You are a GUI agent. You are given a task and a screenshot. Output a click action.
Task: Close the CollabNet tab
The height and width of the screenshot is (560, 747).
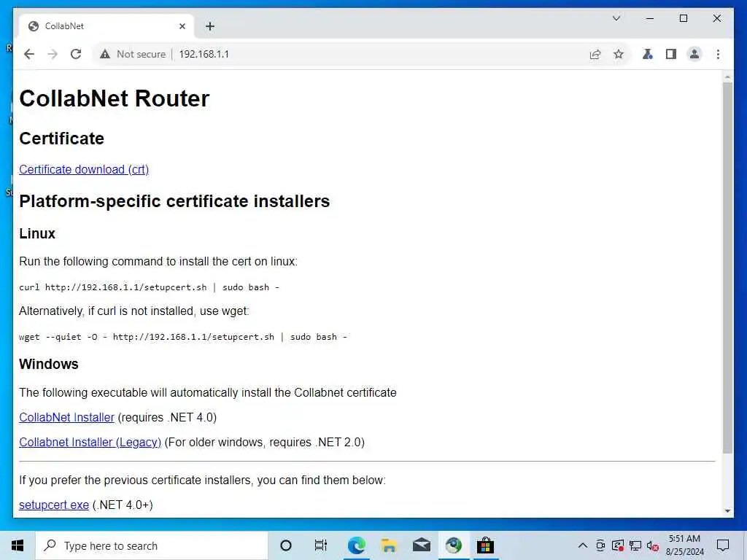(182, 27)
